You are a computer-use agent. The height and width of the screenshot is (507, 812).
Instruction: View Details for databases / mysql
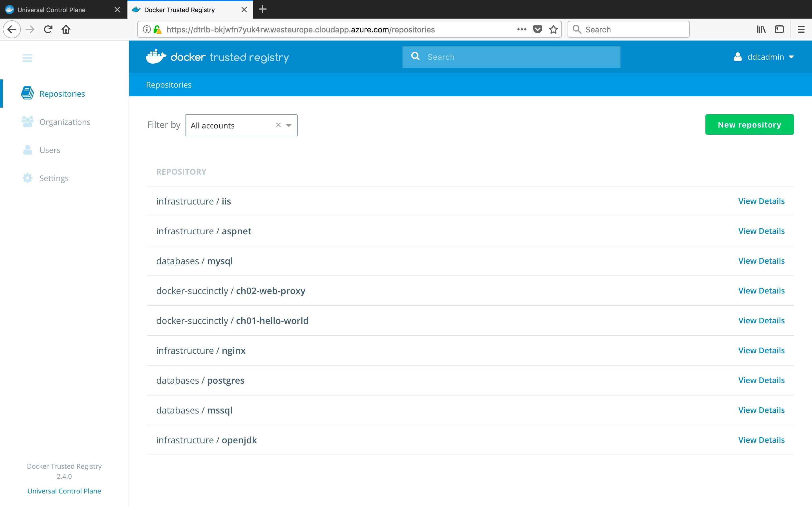point(761,261)
